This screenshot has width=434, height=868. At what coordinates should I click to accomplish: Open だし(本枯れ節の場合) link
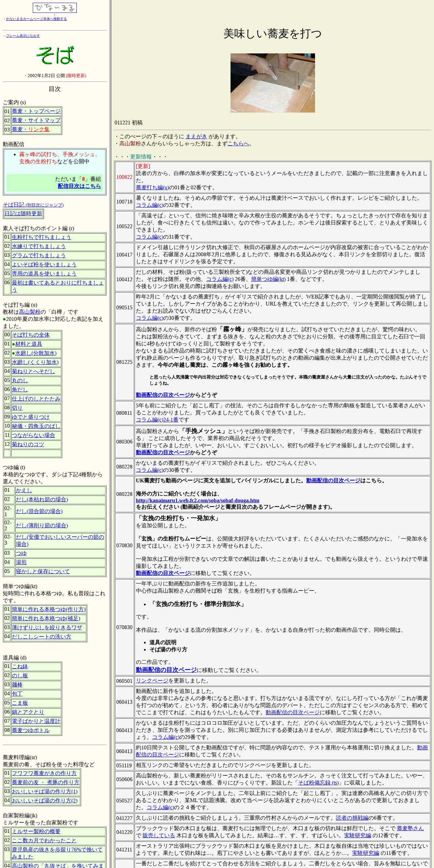(x=42, y=500)
